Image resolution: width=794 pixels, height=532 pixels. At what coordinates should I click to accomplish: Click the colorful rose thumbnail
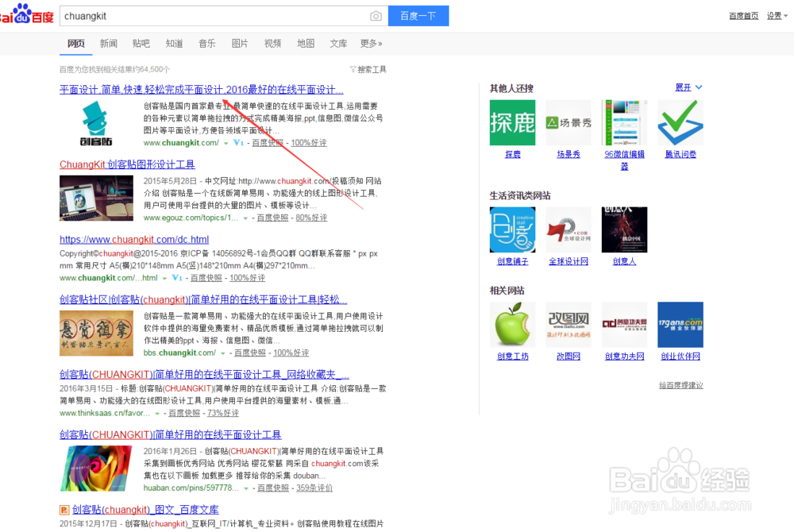pyautogui.click(x=96, y=468)
